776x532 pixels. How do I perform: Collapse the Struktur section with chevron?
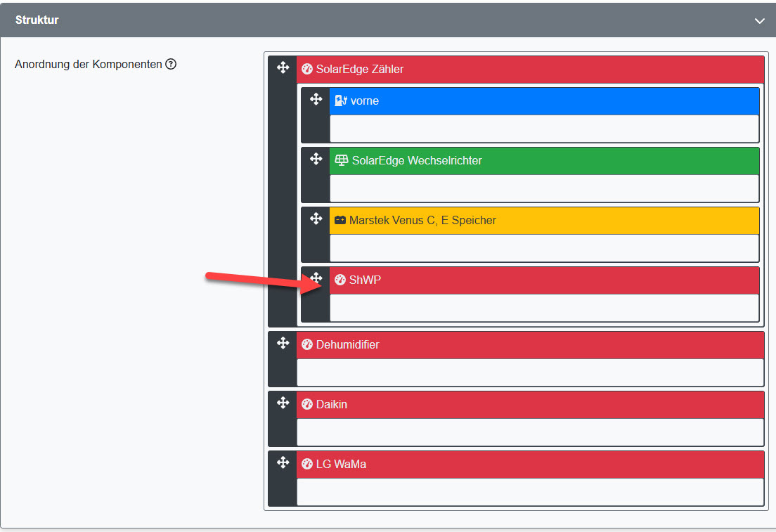coord(759,21)
